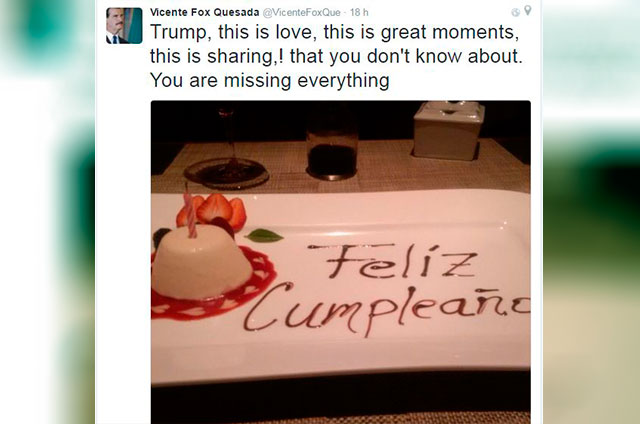Click the white panna cotta in the photo
Image resolution: width=640 pixels, height=424 pixels.
(195, 265)
